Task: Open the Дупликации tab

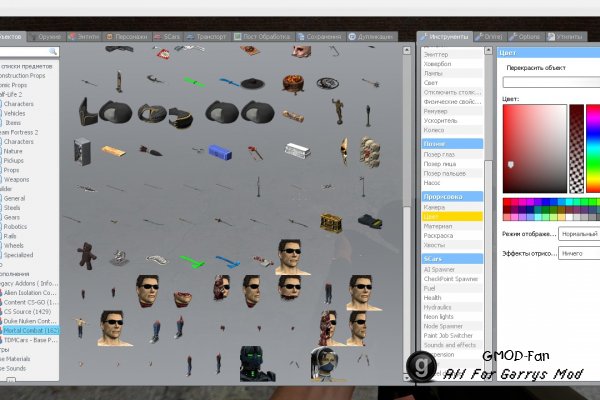Action: (x=370, y=37)
